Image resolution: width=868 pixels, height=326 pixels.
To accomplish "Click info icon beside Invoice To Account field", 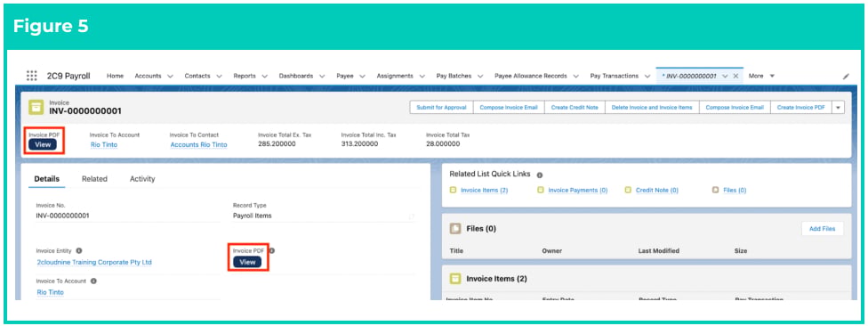I will [93, 281].
